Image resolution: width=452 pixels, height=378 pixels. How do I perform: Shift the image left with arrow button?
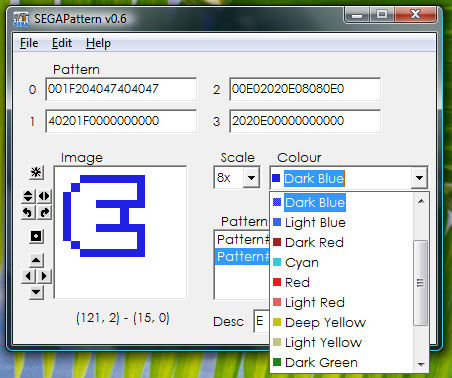28,276
